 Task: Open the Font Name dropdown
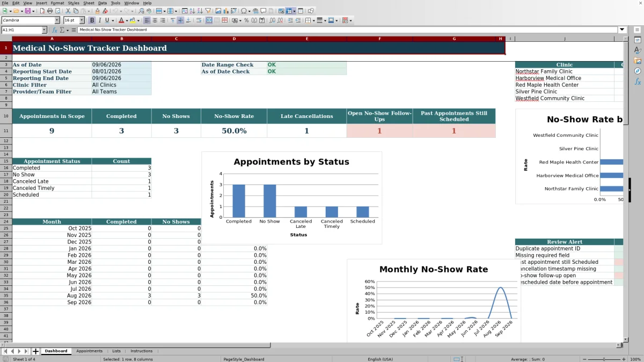pyautogui.click(x=57, y=20)
